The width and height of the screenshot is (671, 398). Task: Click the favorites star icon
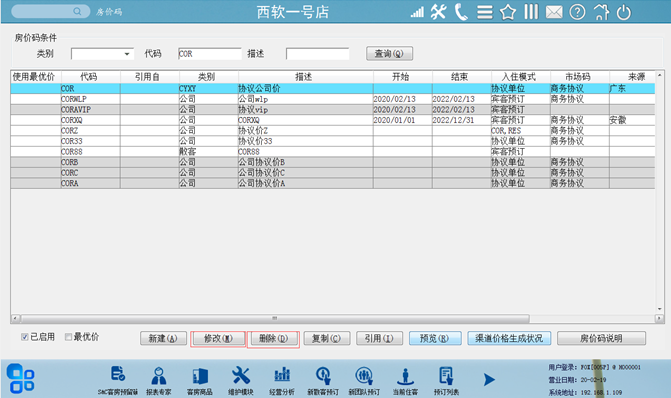point(508,12)
